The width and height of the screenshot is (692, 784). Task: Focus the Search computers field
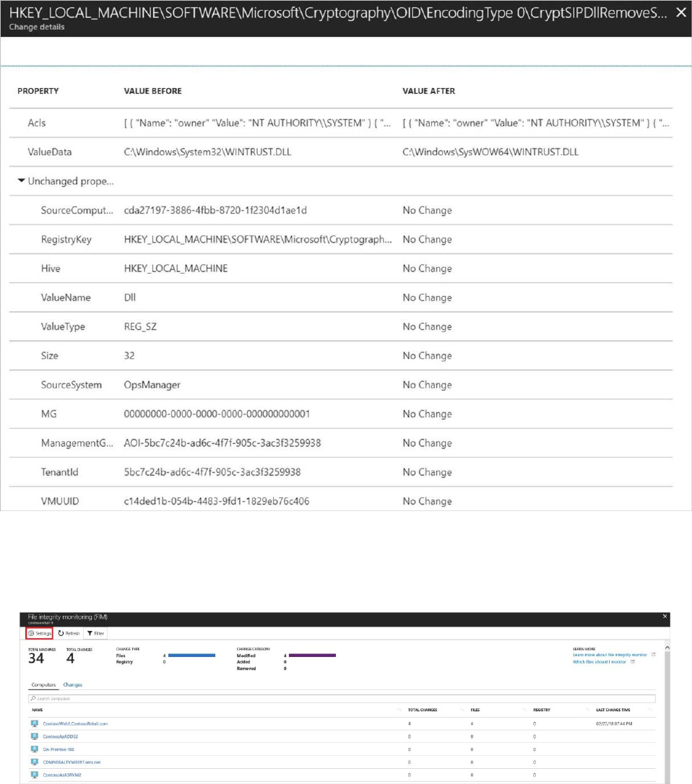coord(342,699)
